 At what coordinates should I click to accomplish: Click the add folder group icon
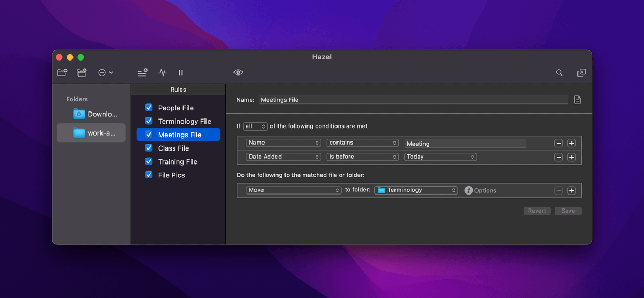pos(82,72)
